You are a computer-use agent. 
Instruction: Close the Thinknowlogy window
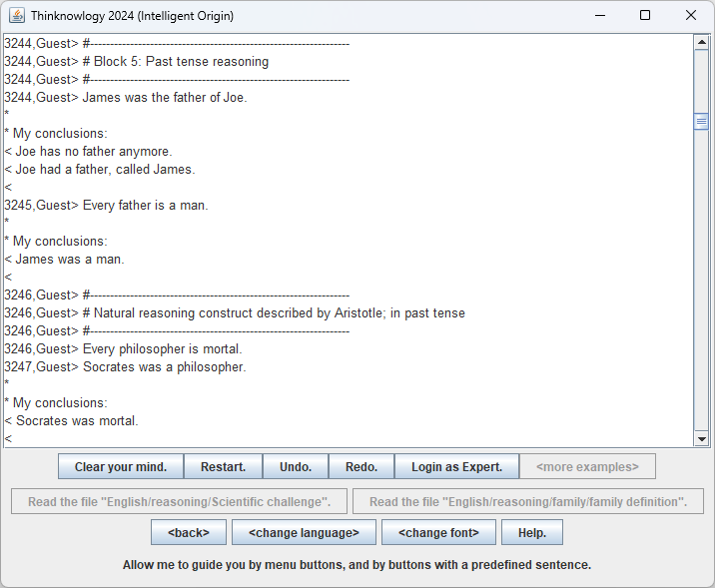(x=690, y=16)
